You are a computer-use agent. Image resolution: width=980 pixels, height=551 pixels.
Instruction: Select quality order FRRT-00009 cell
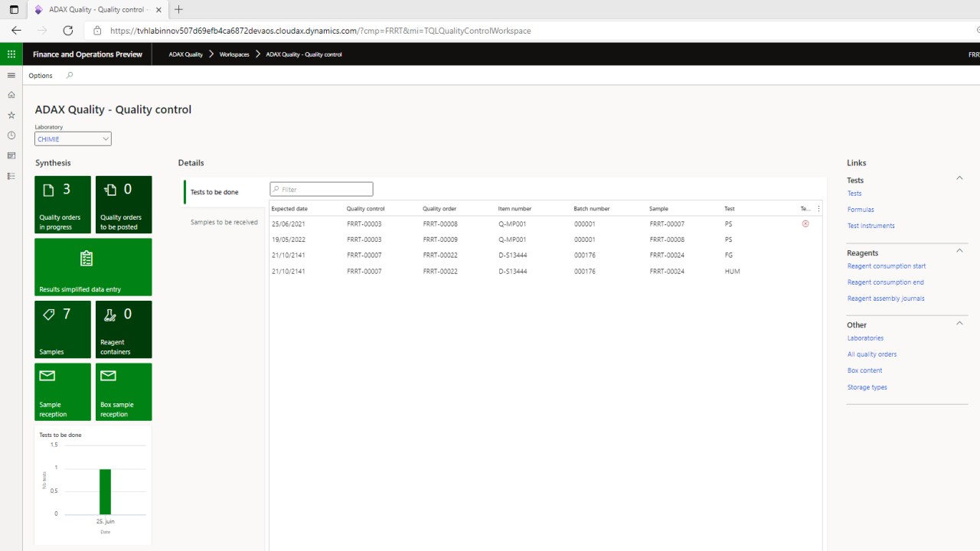(x=440, y=240)
